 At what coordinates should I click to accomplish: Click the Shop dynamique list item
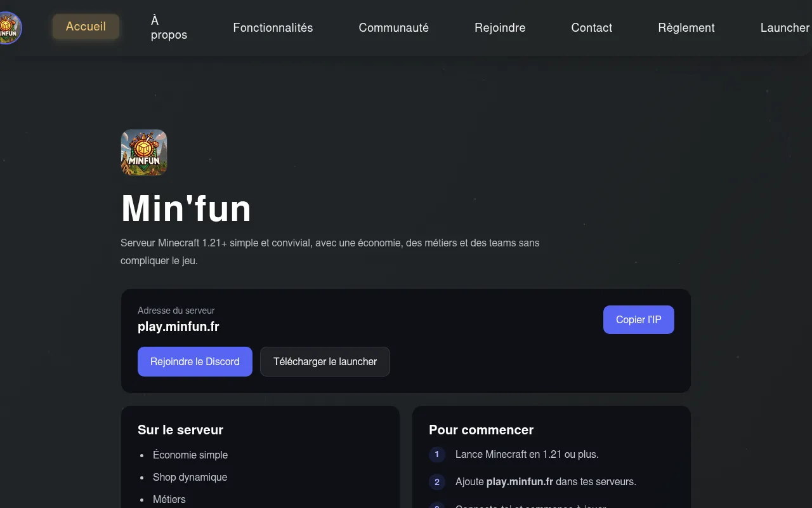click(x=190, y=477)
